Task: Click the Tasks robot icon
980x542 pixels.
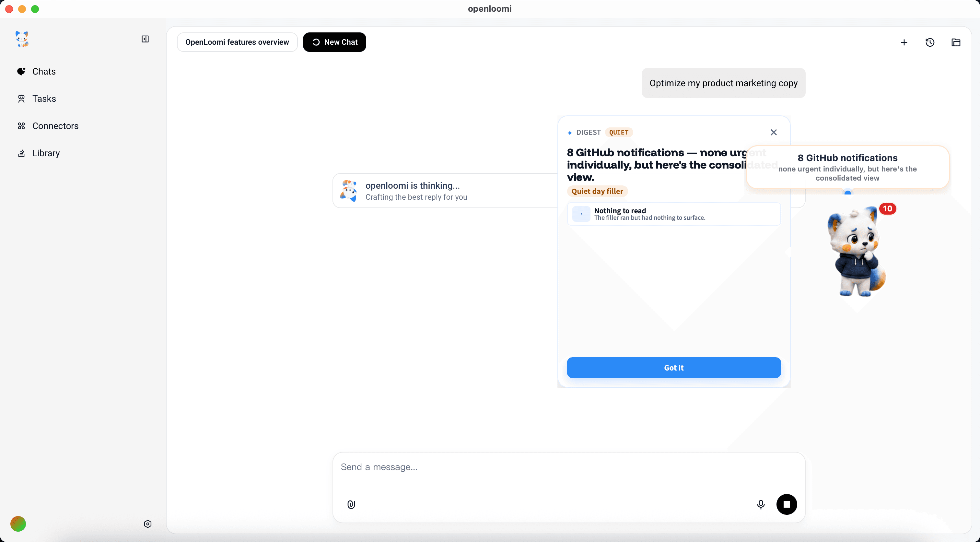Action: (x=21, y=99)
